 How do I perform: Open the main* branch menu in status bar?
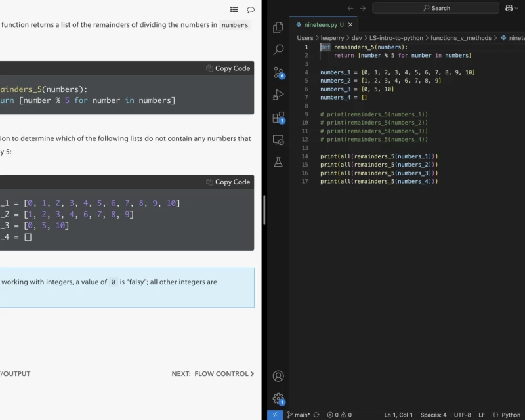300,415
